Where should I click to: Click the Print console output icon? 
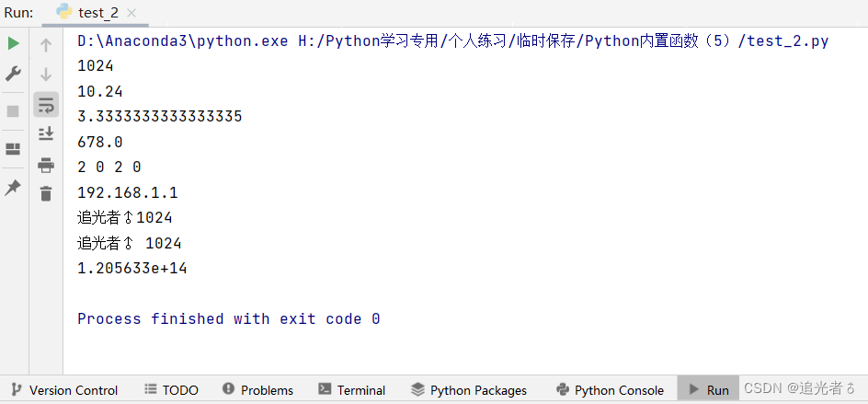pos(46,164)
